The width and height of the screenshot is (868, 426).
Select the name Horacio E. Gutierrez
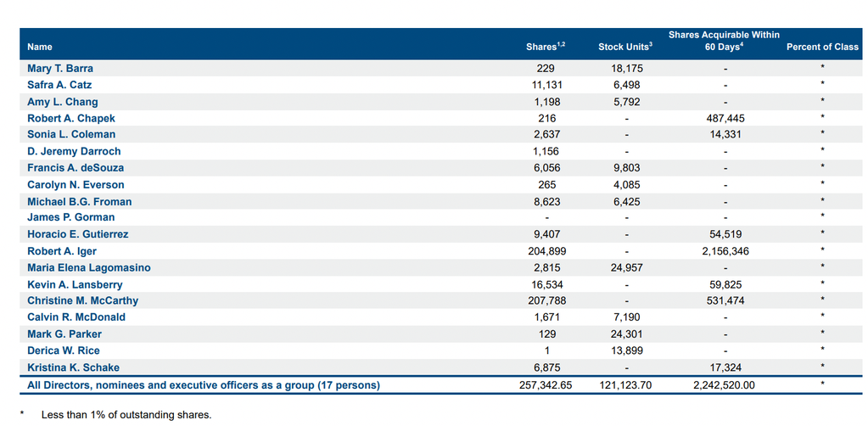pos(77,234)
